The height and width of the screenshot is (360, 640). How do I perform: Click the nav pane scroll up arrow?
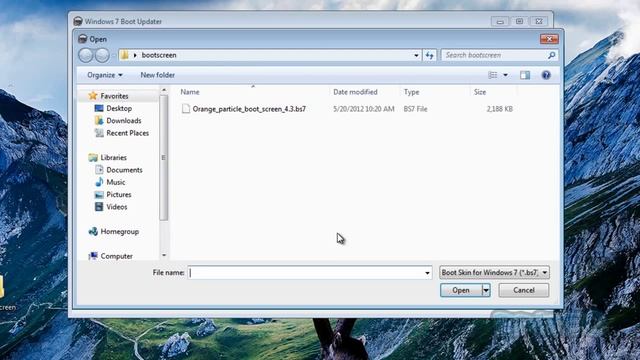point(164,90)
